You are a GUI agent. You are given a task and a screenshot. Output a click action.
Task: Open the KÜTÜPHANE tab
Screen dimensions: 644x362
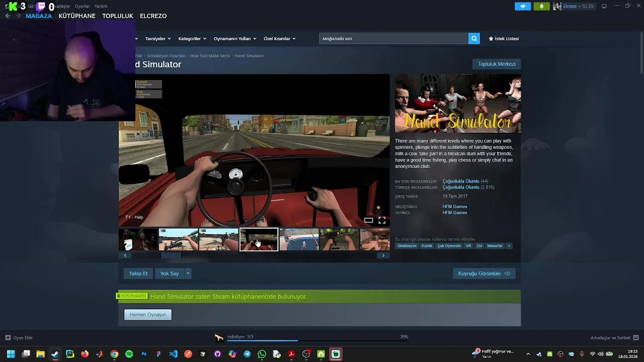coord(77,16)
